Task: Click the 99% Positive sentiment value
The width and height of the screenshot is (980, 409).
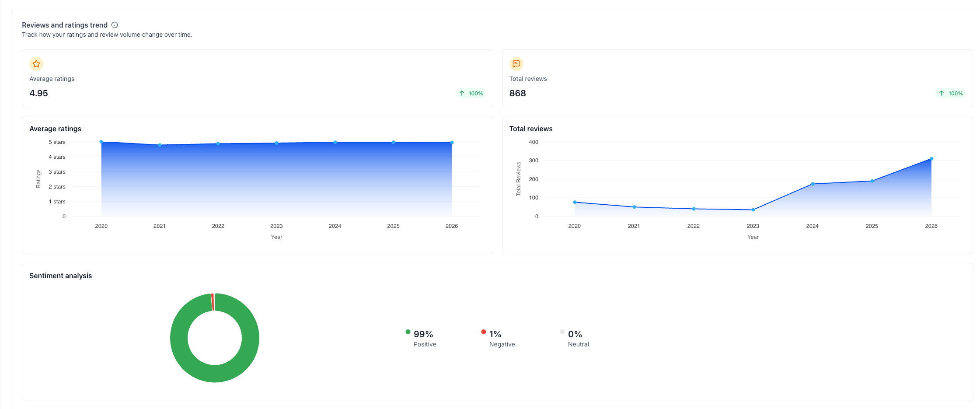Action: pyautogui.click(x=423, y=334)
